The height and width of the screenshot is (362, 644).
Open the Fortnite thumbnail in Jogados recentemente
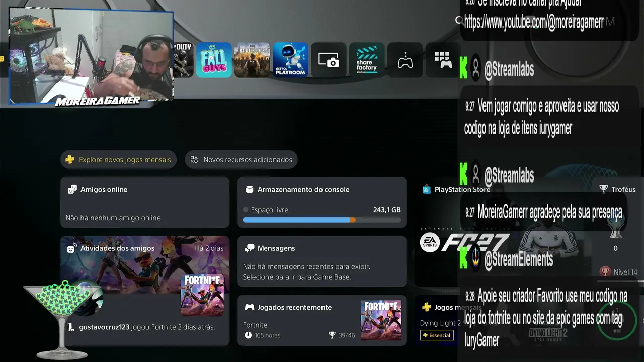(x=381, y=320)
